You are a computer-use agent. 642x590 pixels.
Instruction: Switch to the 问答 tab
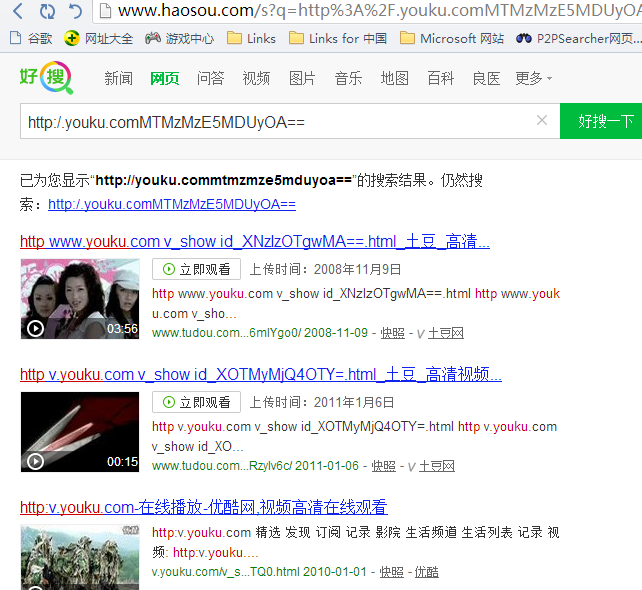[x=210, y=78]
